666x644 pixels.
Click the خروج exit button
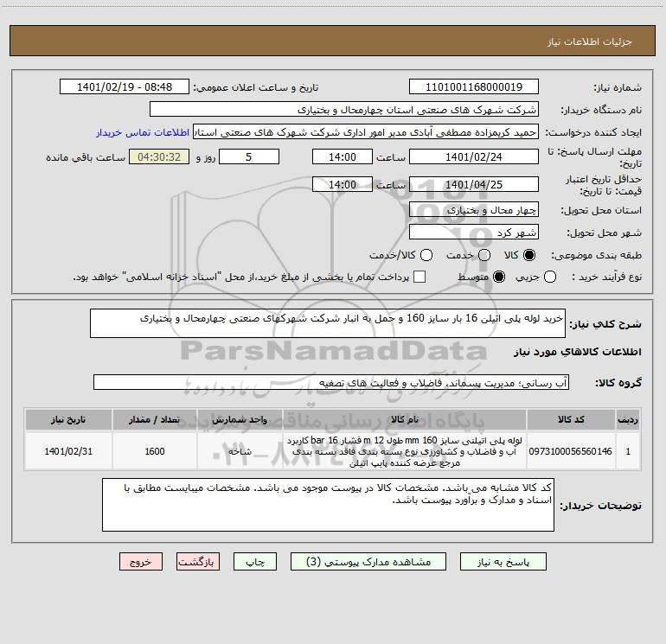click(141, 562)
